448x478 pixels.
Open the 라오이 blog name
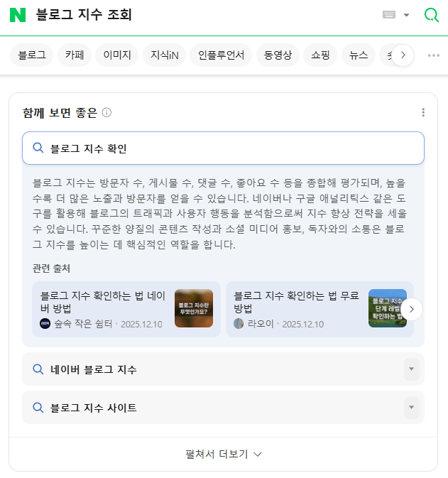(x=261, y=324)
